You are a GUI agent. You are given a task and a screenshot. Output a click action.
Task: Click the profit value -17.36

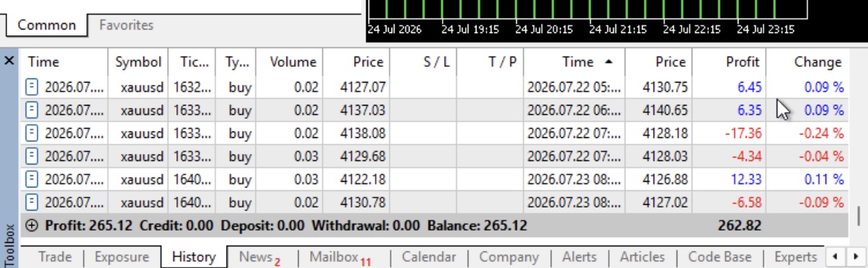pos(743,134)
